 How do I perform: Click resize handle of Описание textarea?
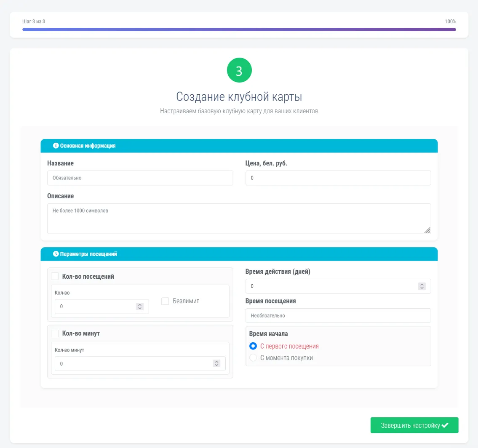click(x=427, y=230)
